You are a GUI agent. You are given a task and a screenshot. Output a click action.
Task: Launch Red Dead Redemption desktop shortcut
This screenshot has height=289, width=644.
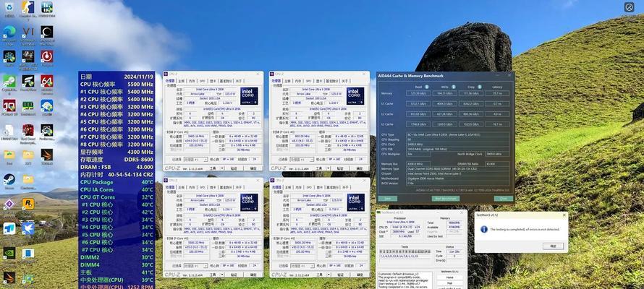[28, 130]
